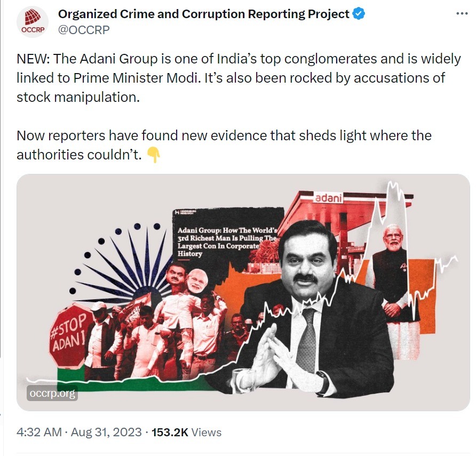Click the adani logo on gas station
476x456 pixels.
pos(329,198)
